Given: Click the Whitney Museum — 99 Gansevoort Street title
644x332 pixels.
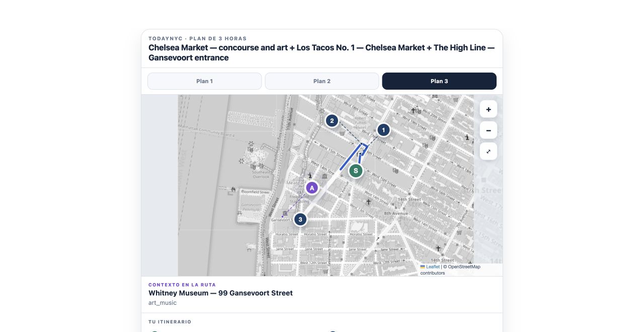Looking at the screenshot, I should click(220, 293).
